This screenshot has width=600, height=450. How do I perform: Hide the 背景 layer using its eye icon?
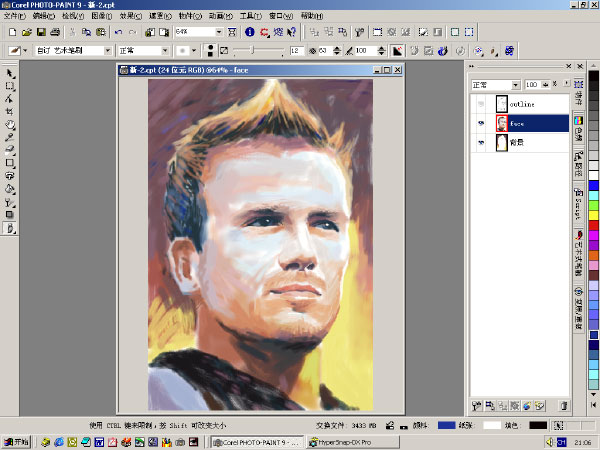pos(481,142)
